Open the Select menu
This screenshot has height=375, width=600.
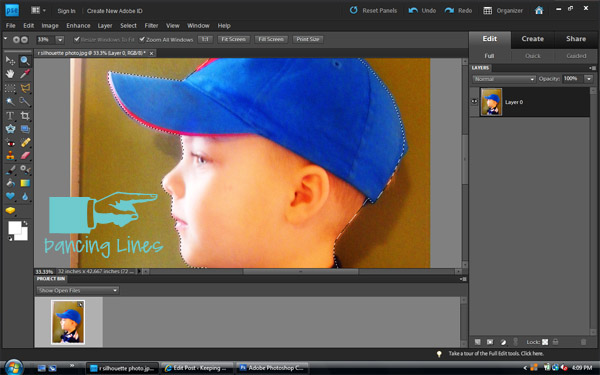click(x=128, y=26)
